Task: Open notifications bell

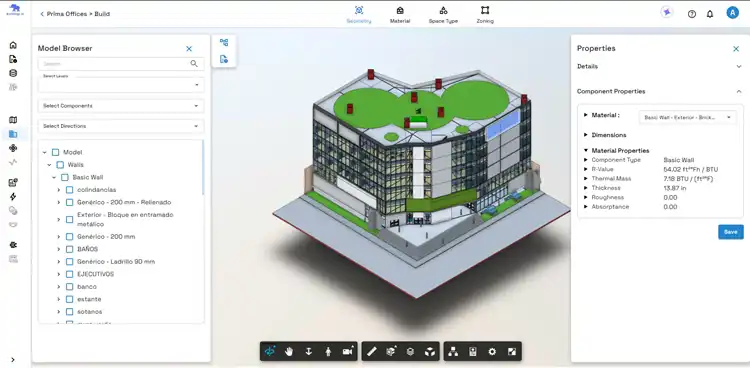Action: click(x=710, y=14)
